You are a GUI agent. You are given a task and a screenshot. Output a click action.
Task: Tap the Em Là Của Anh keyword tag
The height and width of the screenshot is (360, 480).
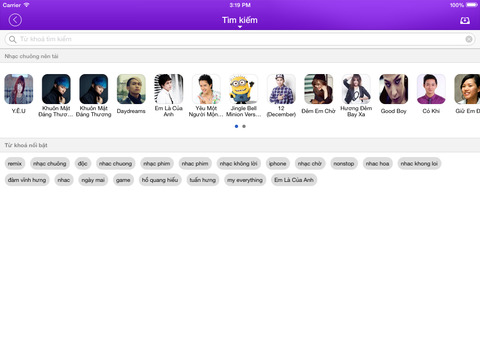294,180
